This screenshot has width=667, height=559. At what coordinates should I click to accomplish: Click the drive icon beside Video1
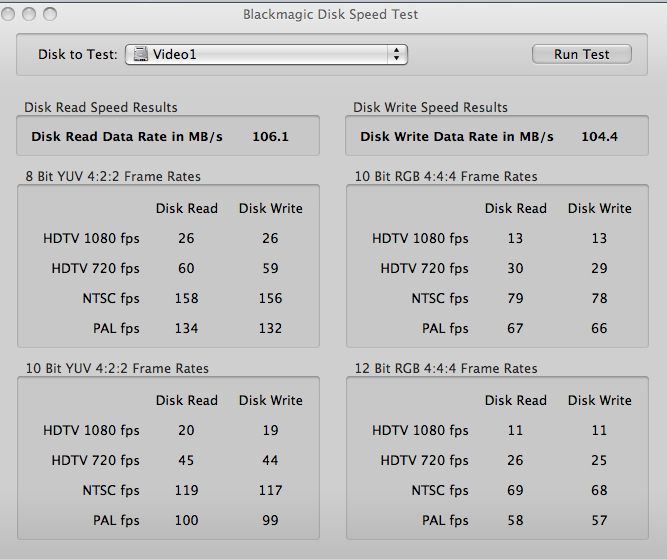pos(140,54)
